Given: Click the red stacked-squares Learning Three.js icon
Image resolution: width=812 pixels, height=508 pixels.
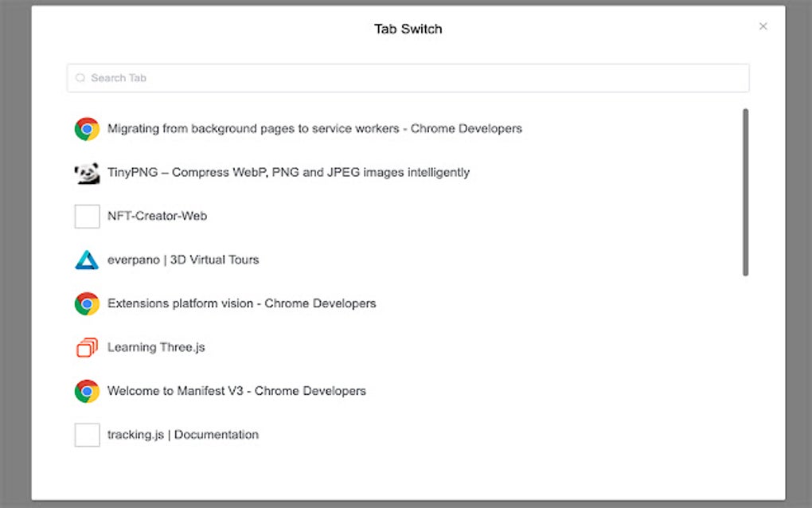Looking at the screenshot, I should (x=87, y=348).
